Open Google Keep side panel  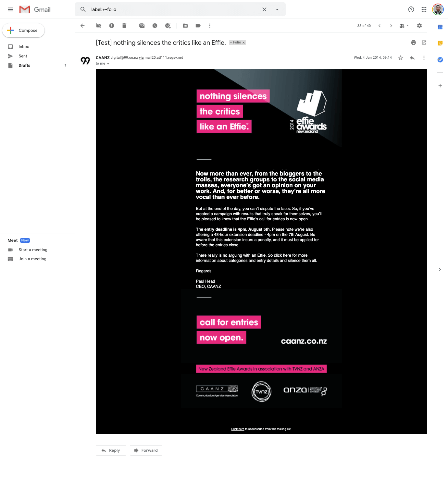point(440,43)
